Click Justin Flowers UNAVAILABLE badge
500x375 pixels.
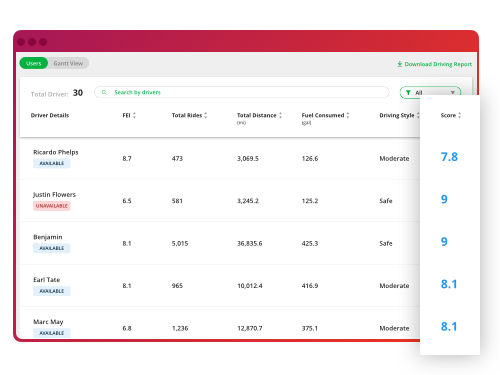tap(52, 206)
